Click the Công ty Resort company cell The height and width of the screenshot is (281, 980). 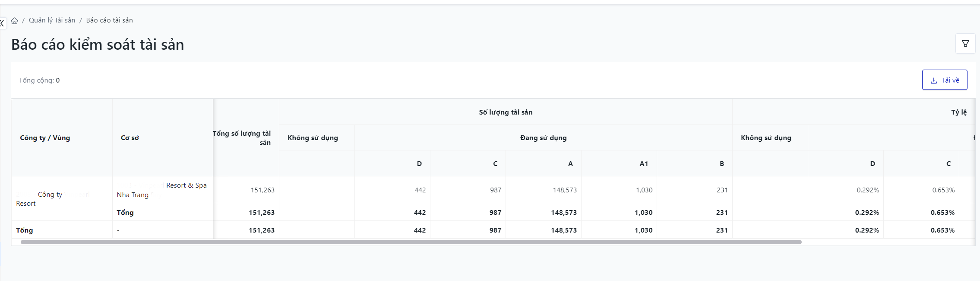coord(50,199)
